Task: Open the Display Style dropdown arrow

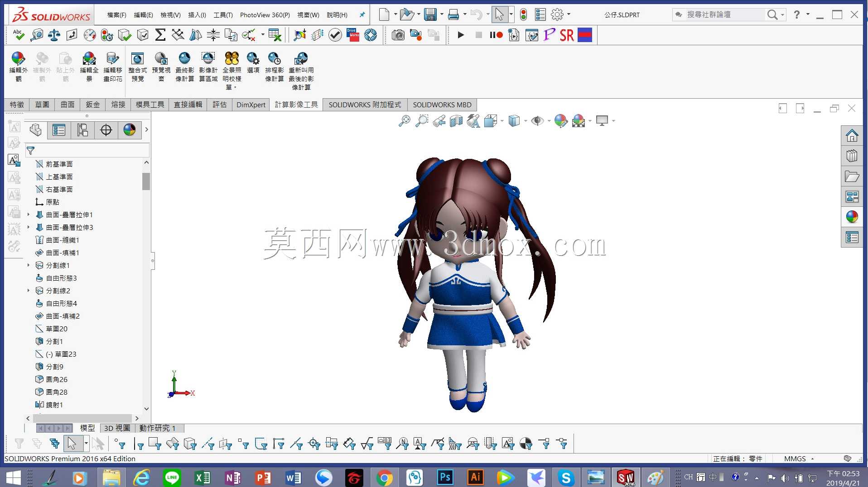Action: pos(525,121)
